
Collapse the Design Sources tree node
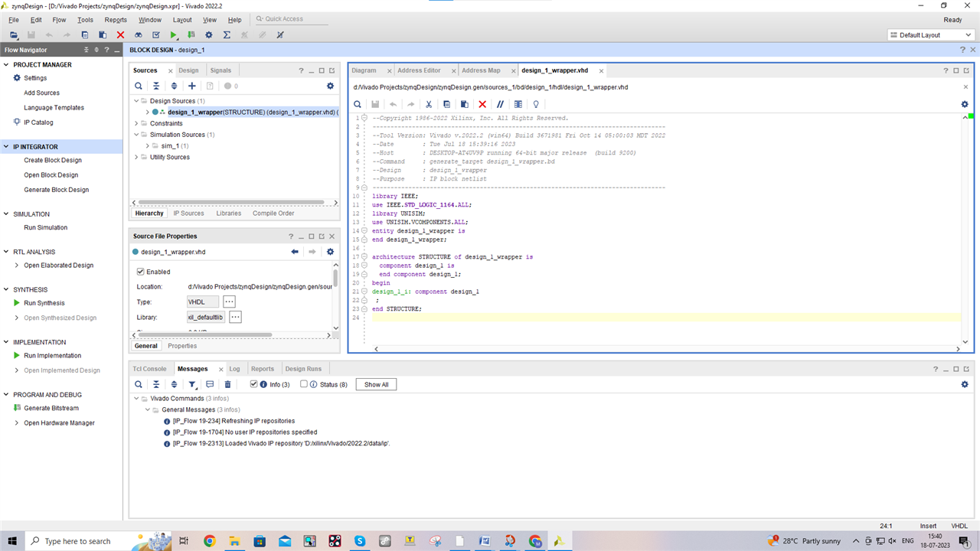(x=136, y=101)
